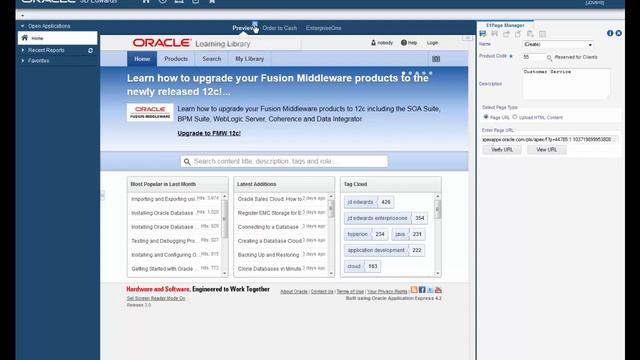The height and width of the screenshot is (360, 640).
Task: Expand the Recent Reports section
Action: coord(22,50)
